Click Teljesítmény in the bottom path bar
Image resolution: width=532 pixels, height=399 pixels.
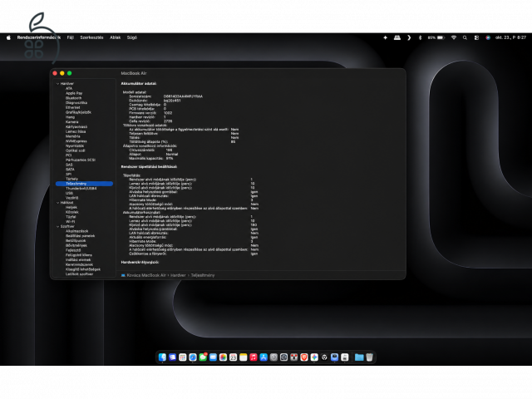pos(203,275)
